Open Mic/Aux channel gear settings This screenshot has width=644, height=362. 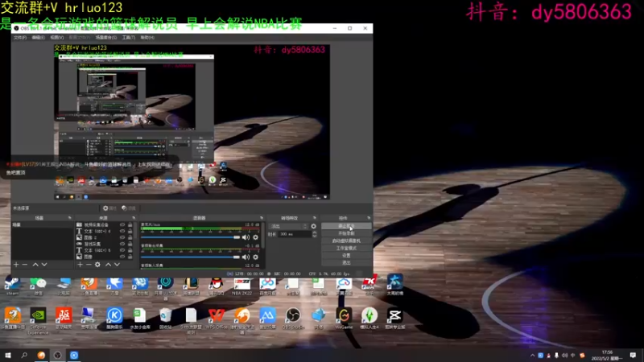pyautogui.click(x=255, y=237)
